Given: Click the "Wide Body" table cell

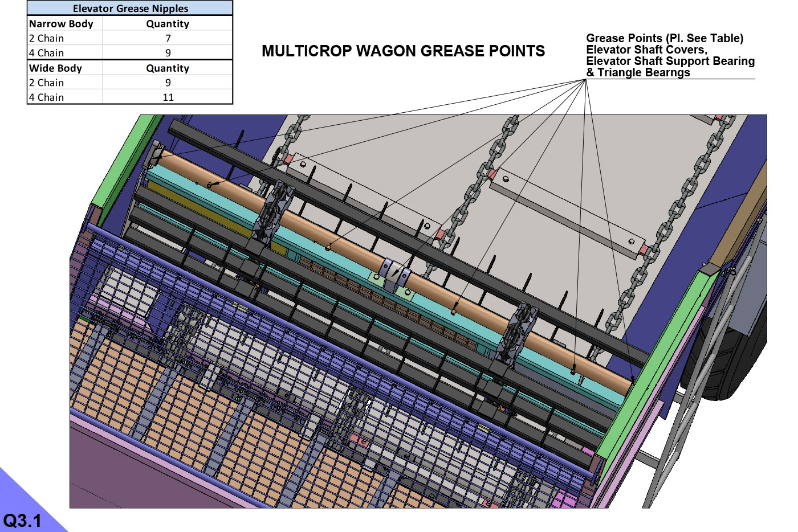Looking at the screenshot, I should tap(56, 68).
